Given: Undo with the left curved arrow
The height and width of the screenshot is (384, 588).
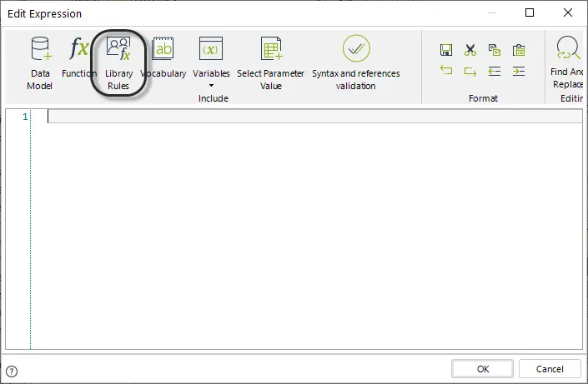Looking at the screenshot, I should coord(446,71).
